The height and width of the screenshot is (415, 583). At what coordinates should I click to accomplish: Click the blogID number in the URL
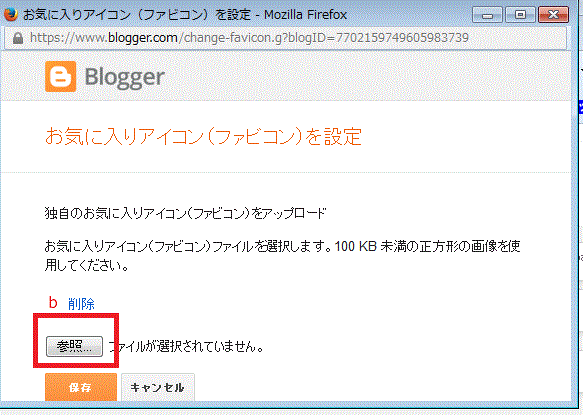click(x=402, y=38)
